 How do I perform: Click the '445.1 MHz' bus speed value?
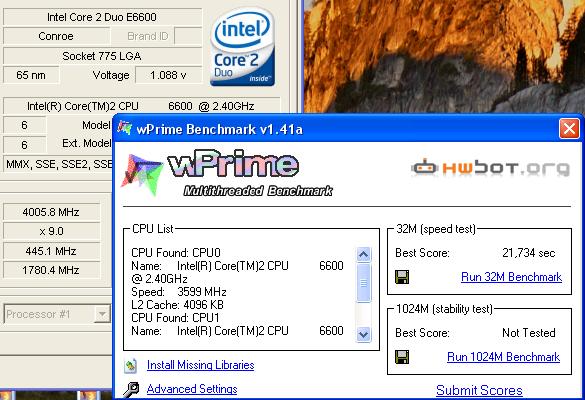click(x=51, y=251)
